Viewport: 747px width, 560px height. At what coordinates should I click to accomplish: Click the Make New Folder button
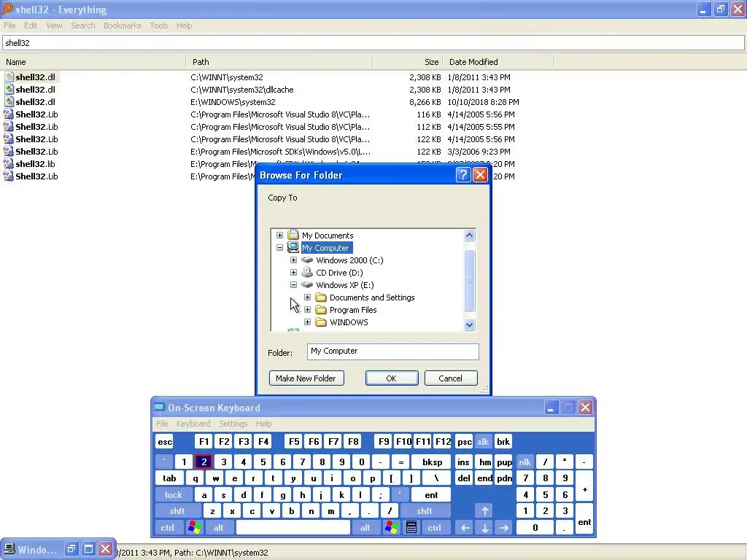coord(306,378)
